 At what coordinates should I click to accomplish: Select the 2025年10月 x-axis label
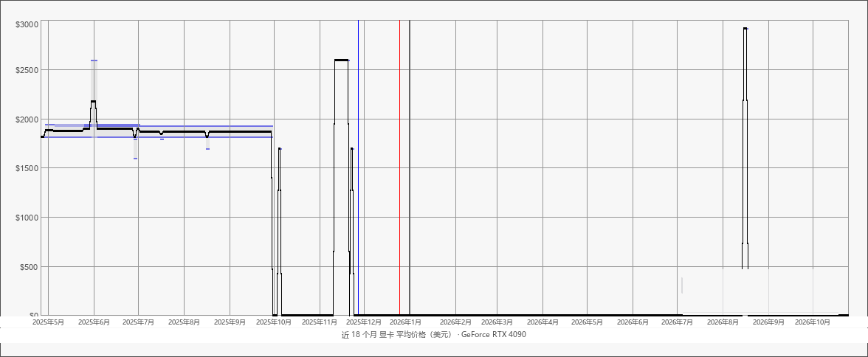(275, 322)
